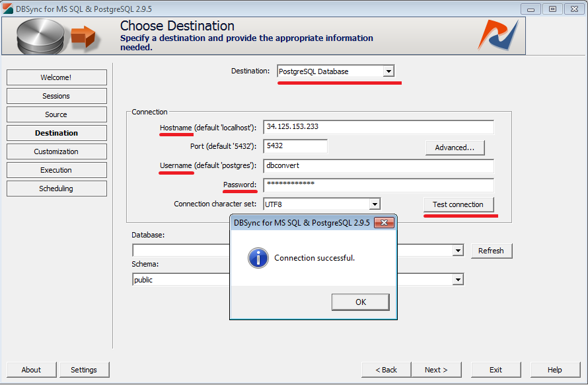The width and height of the screenshot is (588, 385).
Task: Expand the Schema dropdown arrow
Action: [x=458, y=280]
